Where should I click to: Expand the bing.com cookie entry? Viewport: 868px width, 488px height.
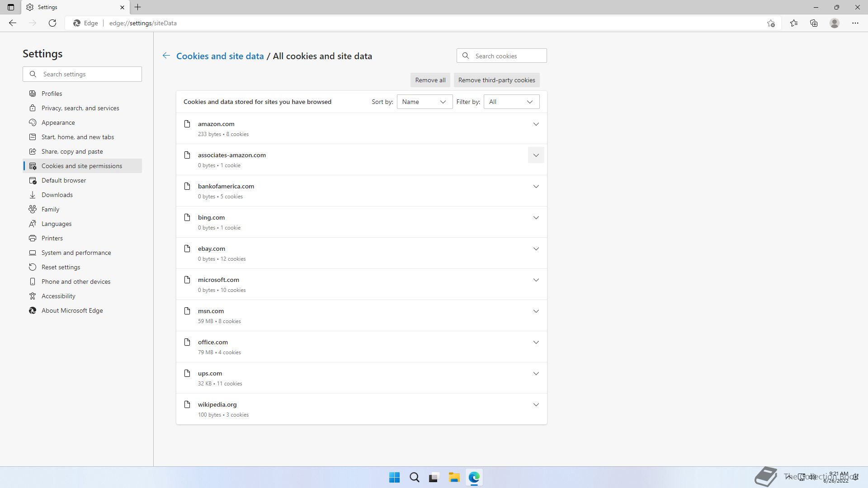536,217
